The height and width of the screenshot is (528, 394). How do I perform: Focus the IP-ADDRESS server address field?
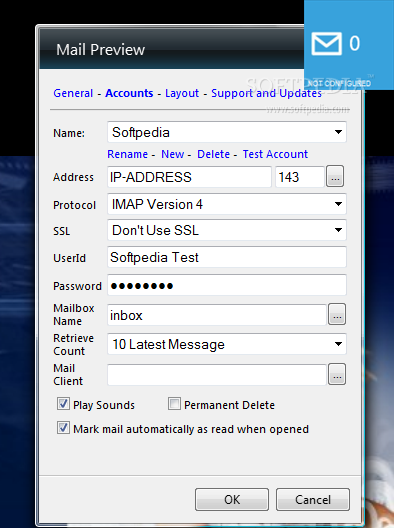[x=189, y=177]
